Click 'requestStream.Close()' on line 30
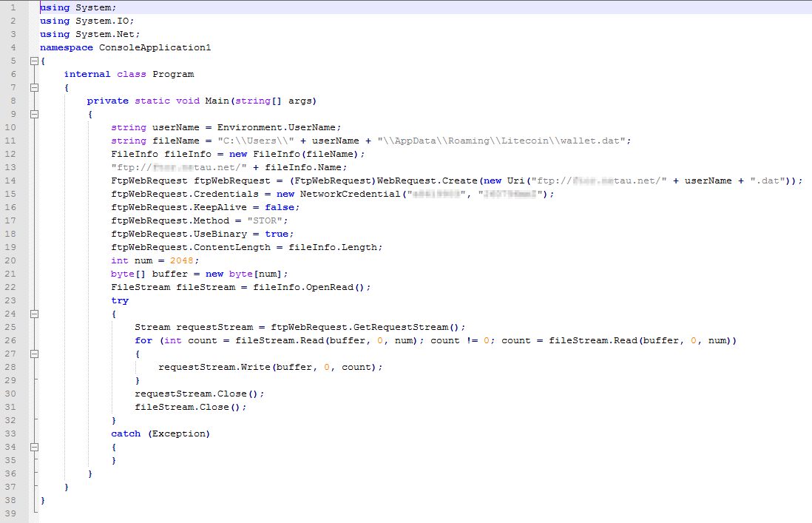Viewport: 812px width, 523px height. tap(196, 394)
